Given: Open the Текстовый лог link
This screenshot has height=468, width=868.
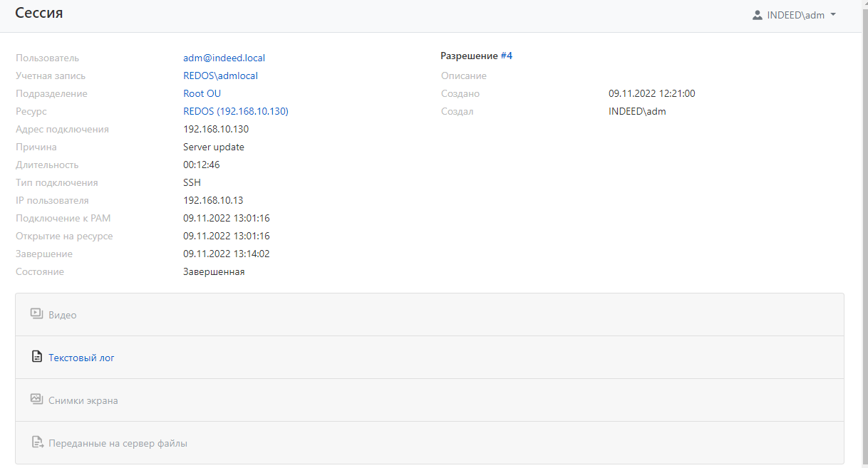Looking at the screenshot, I should point(81,358).
